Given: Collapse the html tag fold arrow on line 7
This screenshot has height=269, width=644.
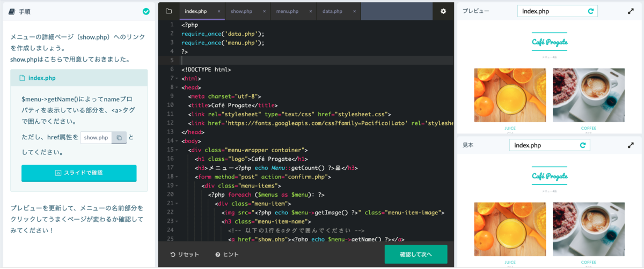Looking at the screenshot, I should [177, 78].
